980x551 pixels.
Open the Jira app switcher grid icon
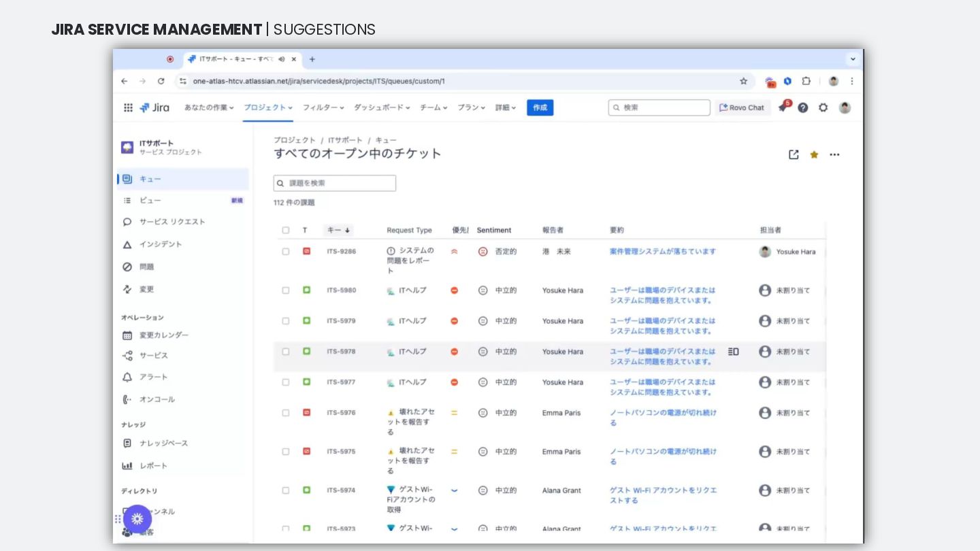point(128,107)
